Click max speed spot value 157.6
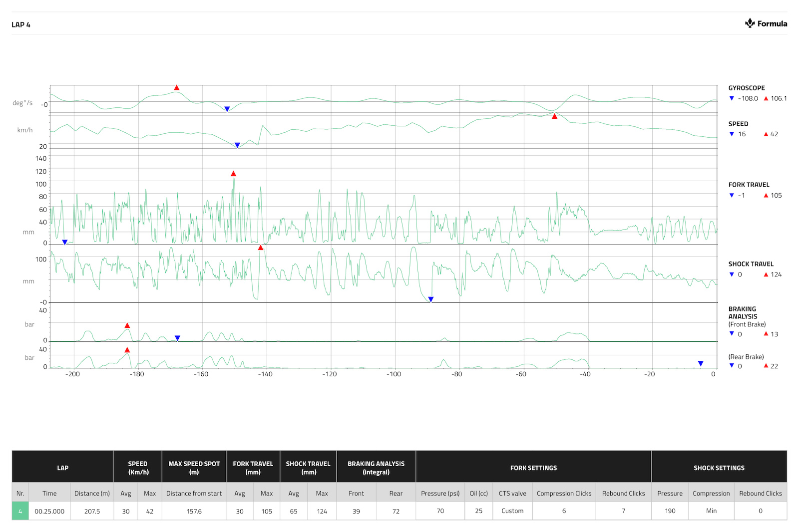Image resolution: width=799 pixels, height=532 pixels. pos(194,511)
